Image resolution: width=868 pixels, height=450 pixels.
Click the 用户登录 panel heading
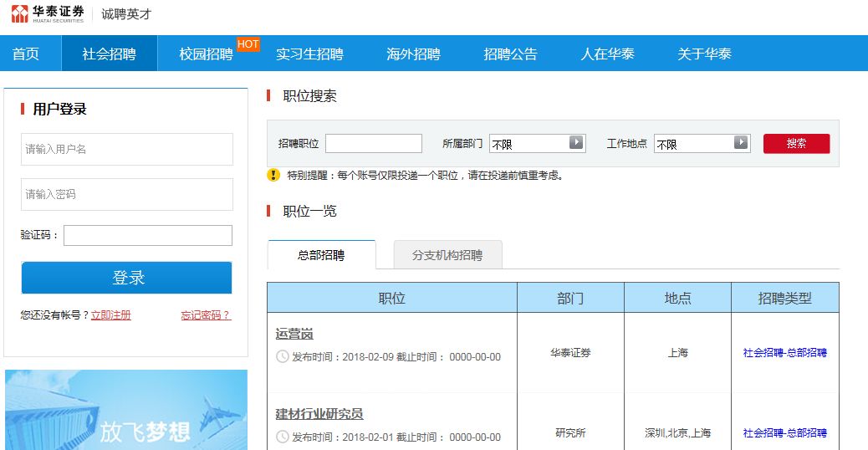[59, 109]
